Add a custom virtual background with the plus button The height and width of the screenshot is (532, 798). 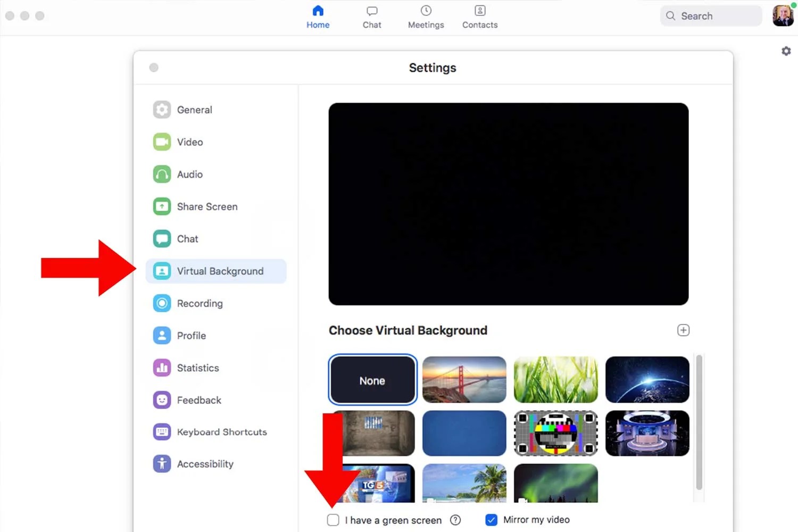[x=684, y=330]
